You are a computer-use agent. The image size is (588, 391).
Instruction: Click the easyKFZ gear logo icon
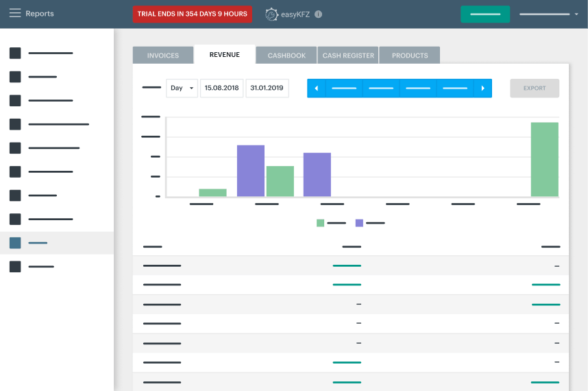click(x=271, y=14)
